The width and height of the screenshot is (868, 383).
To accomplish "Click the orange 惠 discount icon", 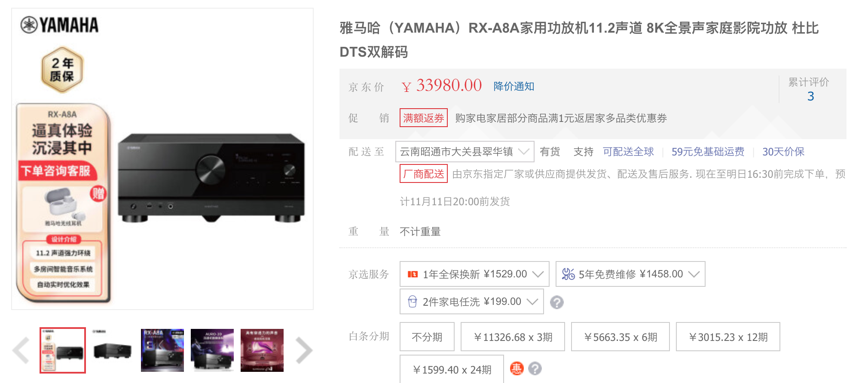I will tap(517, 368).
